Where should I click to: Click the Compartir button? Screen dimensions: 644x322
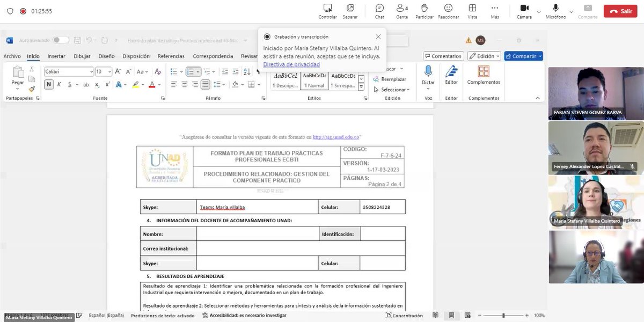523,56
